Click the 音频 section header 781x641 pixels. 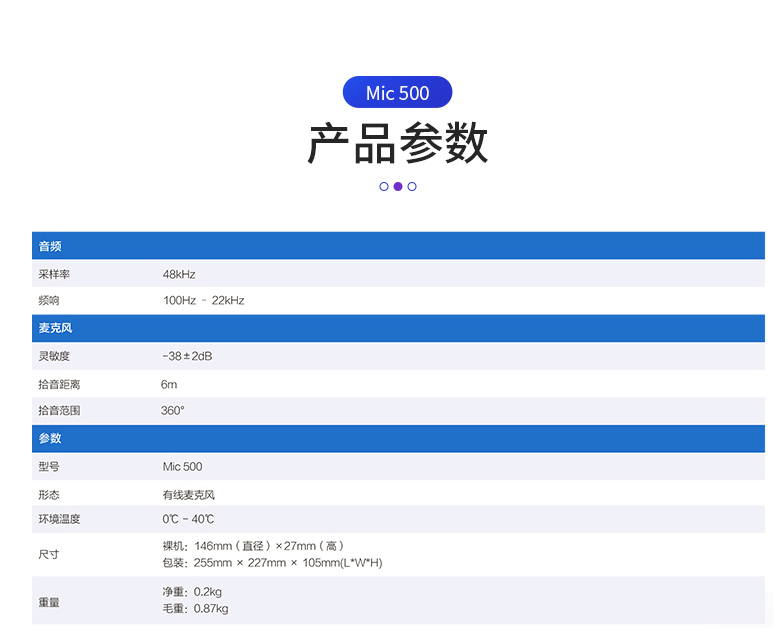click(x=398, y=246)
